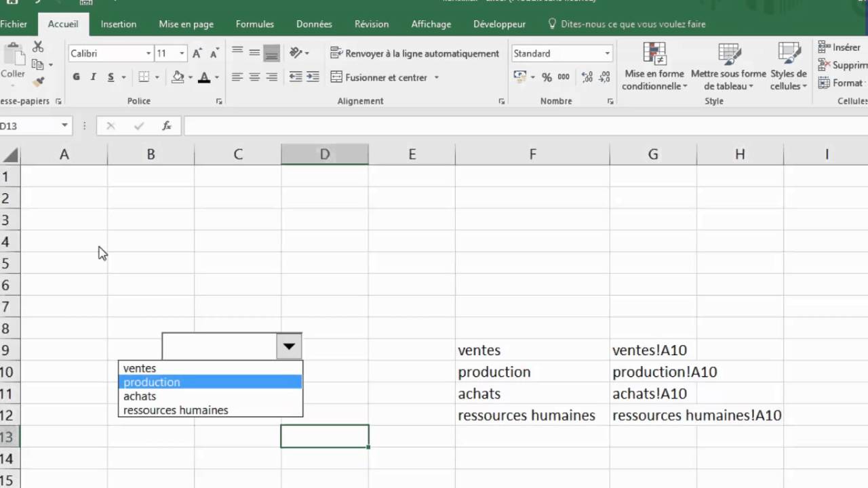Select 'ventes' in dropdown list
The height and width of the screenshot is (488, 868).
pyautogui.click(x=210, y=368)
